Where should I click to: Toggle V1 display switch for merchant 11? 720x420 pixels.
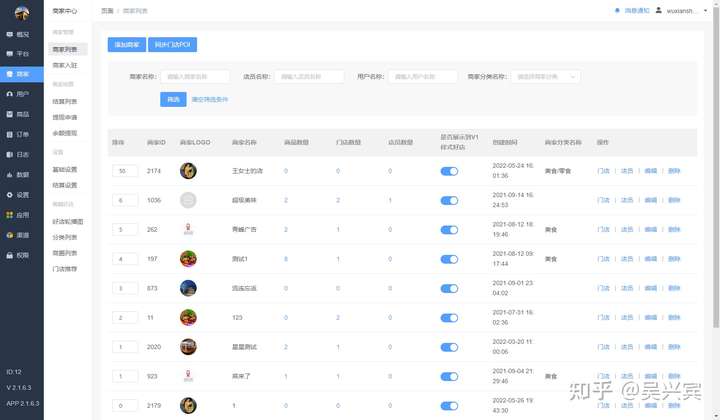pos(449,318)
